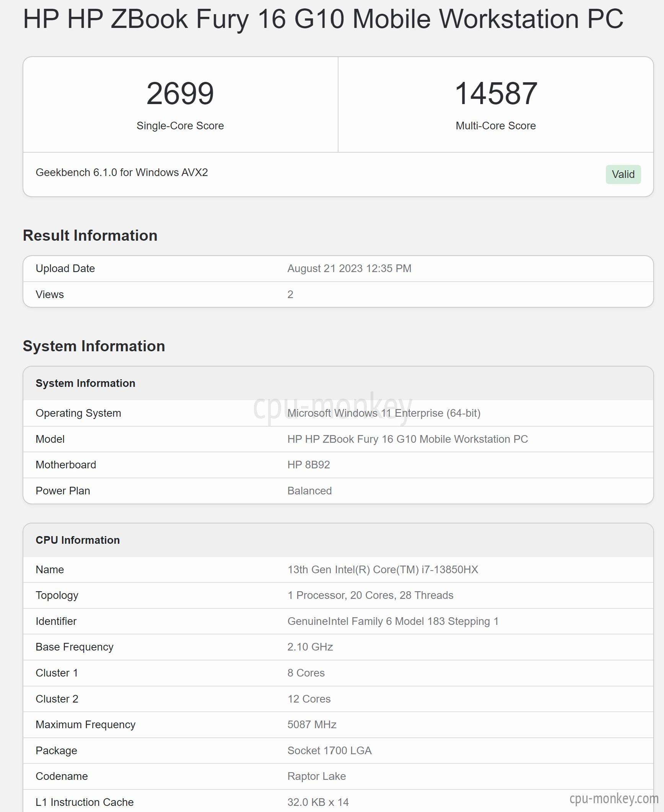Select the date August 21 2023 12:35 PM
The image size is (664, 812).
point(349,269)
